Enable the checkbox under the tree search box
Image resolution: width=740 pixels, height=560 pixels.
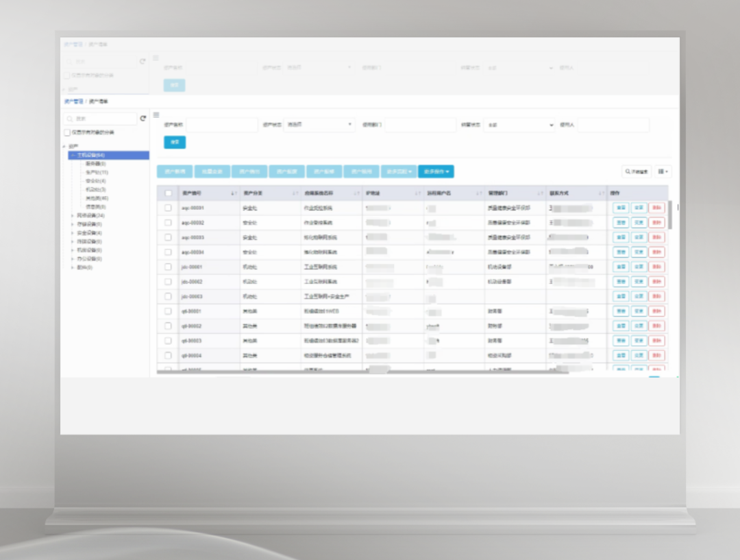[x=67, y=133]
